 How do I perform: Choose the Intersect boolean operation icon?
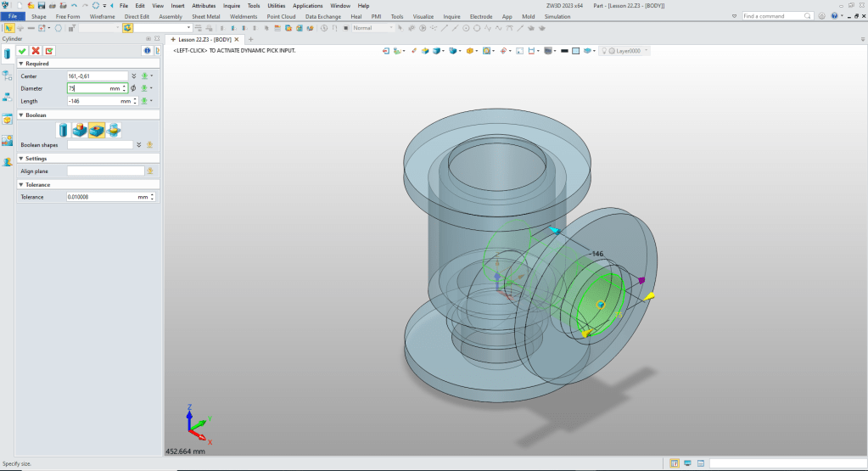tap(114, 130)
